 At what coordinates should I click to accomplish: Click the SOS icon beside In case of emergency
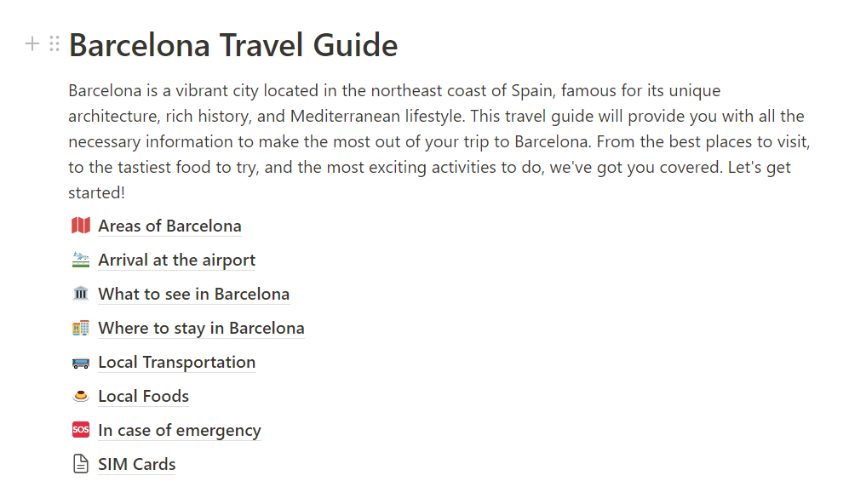[81, 430]
